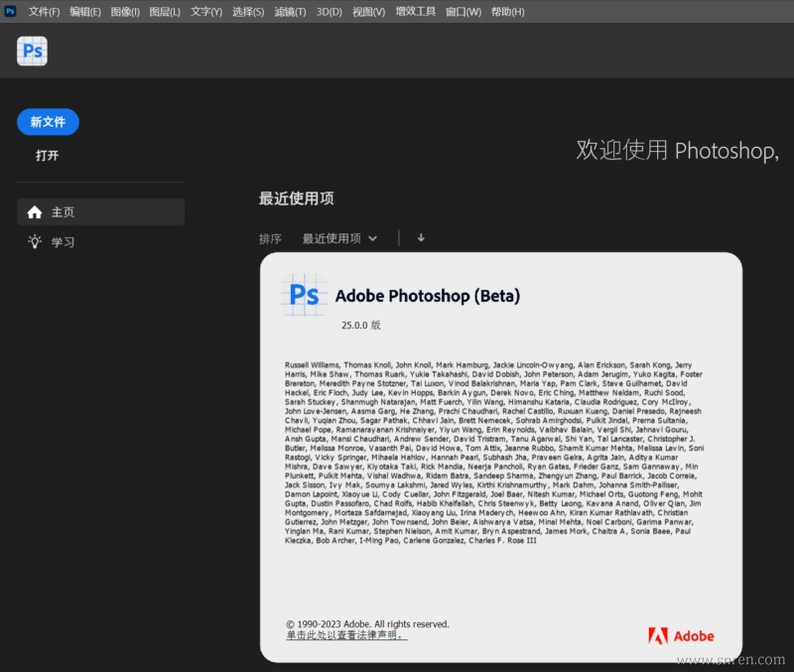
Task: Click the credits line ending with Charles F. Rose III
Action: tap(411, 540)
